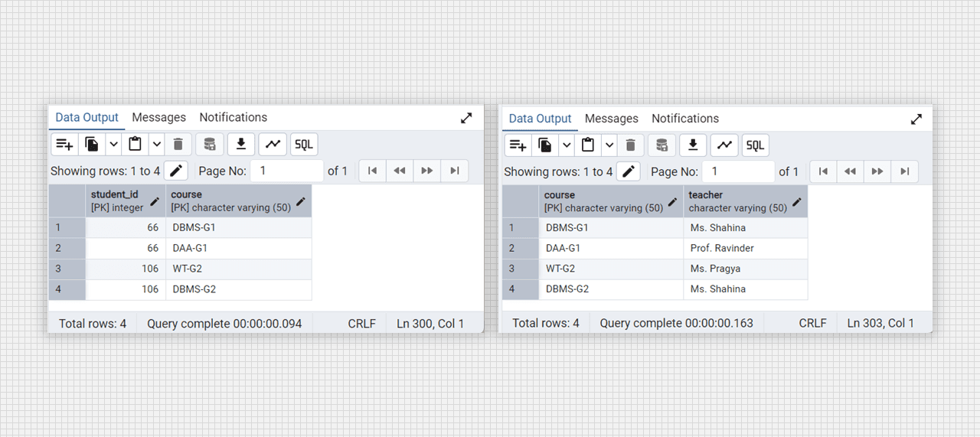This screenshot has height=437, width=980.
Task: Open Data Output tab in left panel
Action: (x=87, y=117)
